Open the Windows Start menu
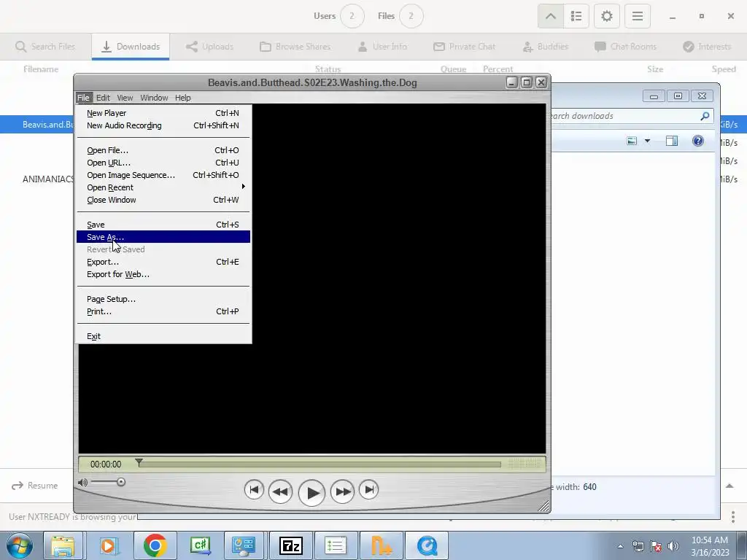Image resolution: width=747 pixels, height=560 pixels. coord(20,545)
